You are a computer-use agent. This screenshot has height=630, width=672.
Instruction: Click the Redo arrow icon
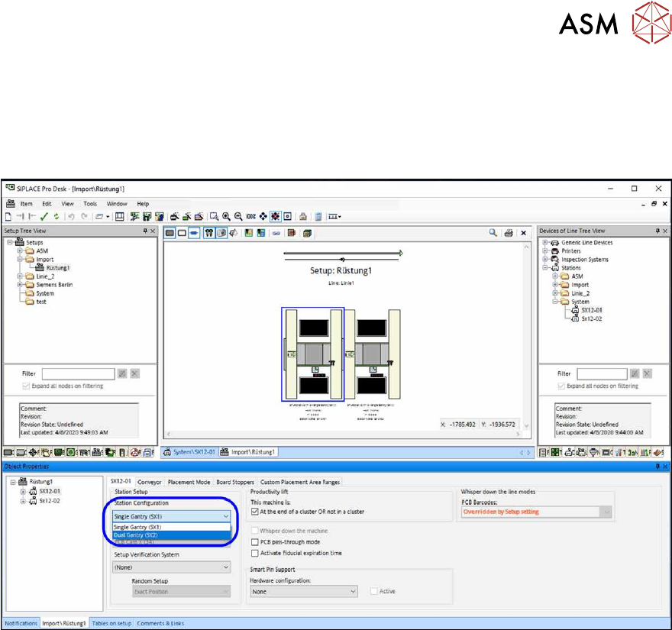(85, 217)
